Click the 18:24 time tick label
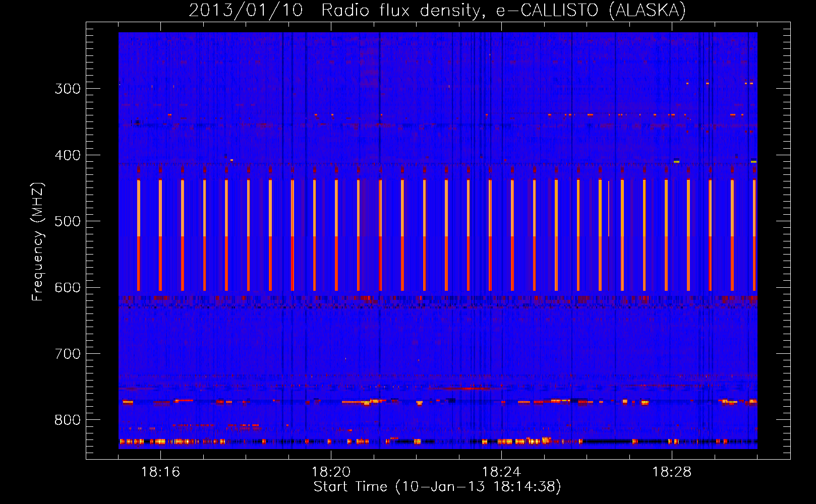This screenshot has width=816, height=504. (501, 472)
